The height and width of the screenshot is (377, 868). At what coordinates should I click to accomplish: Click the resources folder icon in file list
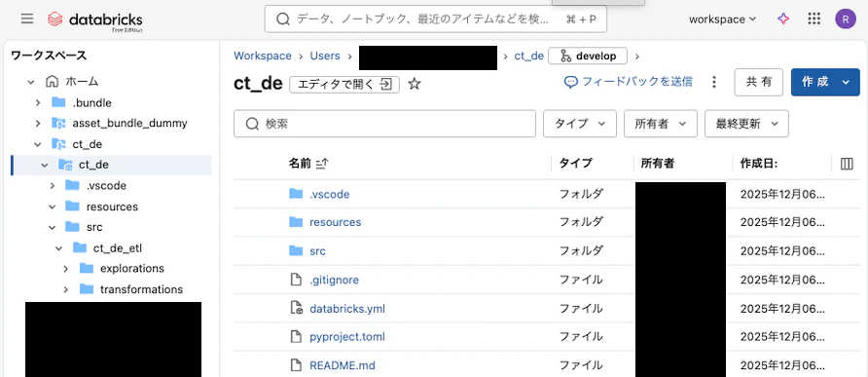pos(296,222)
